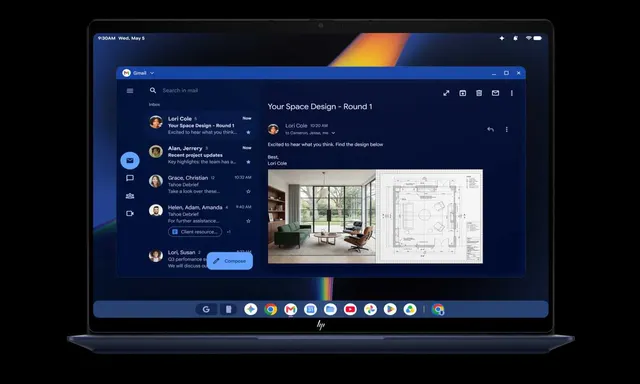Open the floor plan drawing attachment
Screen dimensions: 640x384
pos(429,216)
